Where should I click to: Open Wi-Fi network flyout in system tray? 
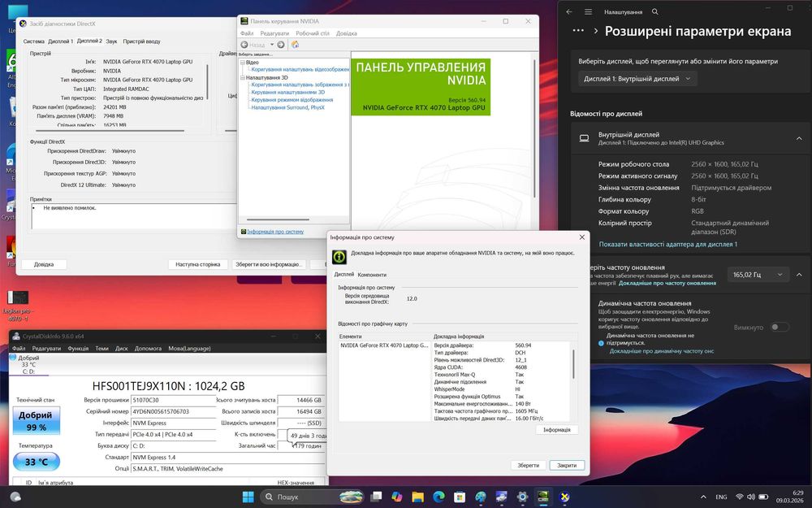(740, 497)
